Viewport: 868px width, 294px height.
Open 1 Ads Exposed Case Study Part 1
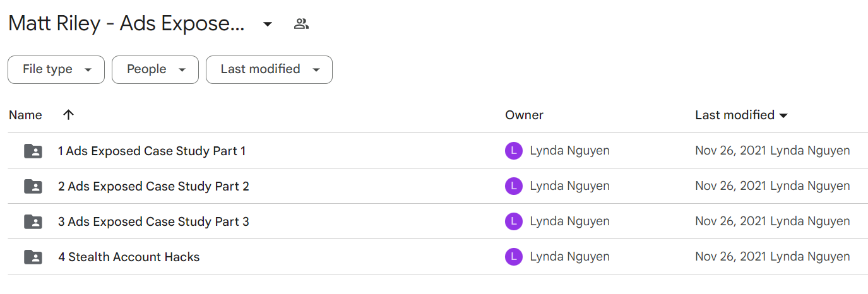point(152,151)
